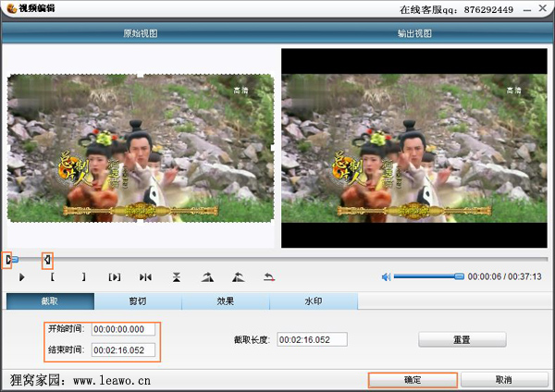The height and width of the screenshot is (392, 555).
Task: Click the 重置 button
Action: tap(462, 339)
